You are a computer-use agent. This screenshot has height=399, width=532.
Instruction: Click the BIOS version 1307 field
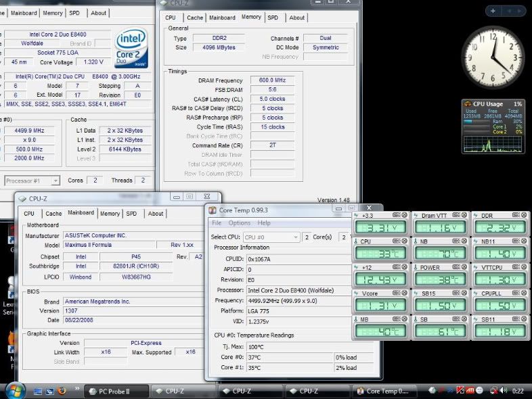click(x=133, y=310)
